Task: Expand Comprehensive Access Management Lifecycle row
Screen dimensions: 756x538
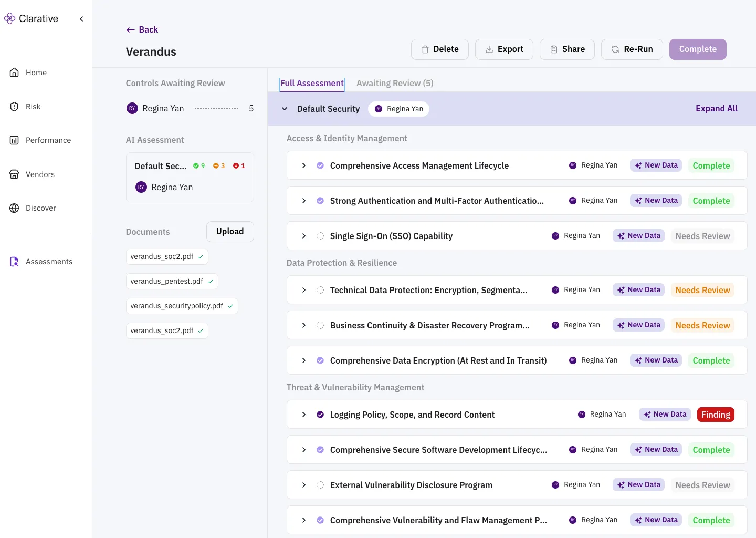Action: pos(304,165)
